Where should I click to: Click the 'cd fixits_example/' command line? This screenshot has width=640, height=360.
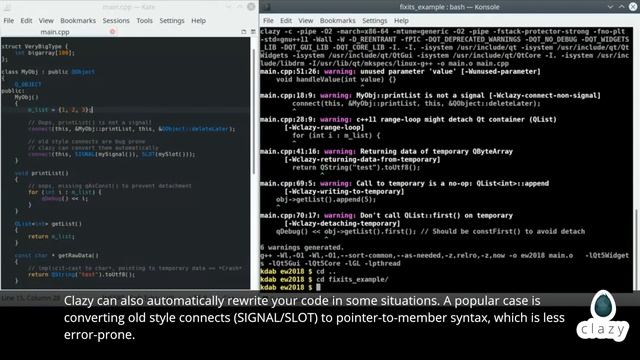pos(324,280)
